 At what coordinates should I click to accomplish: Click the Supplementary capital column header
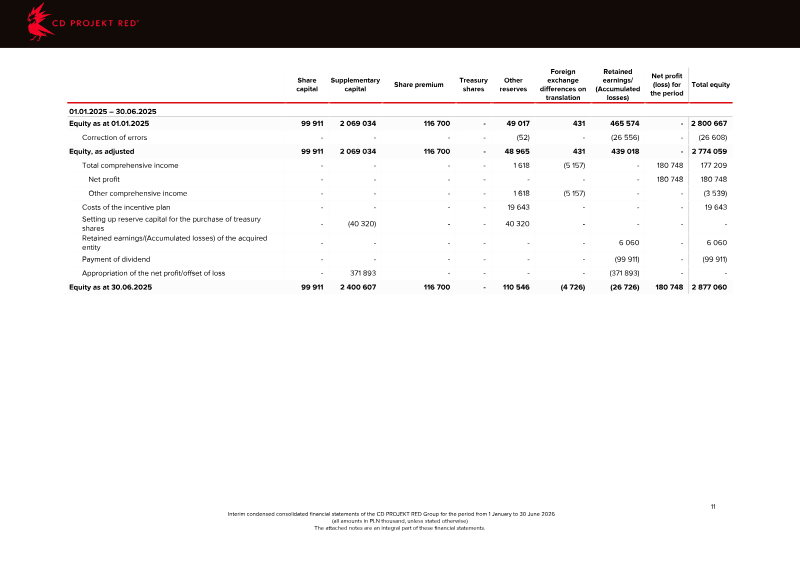(355, 85)
